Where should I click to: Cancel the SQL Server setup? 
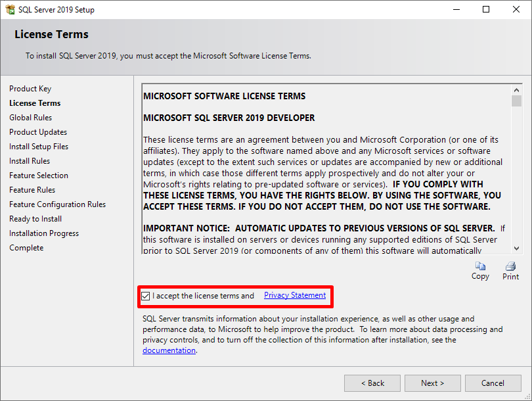[x=493, y=383]
